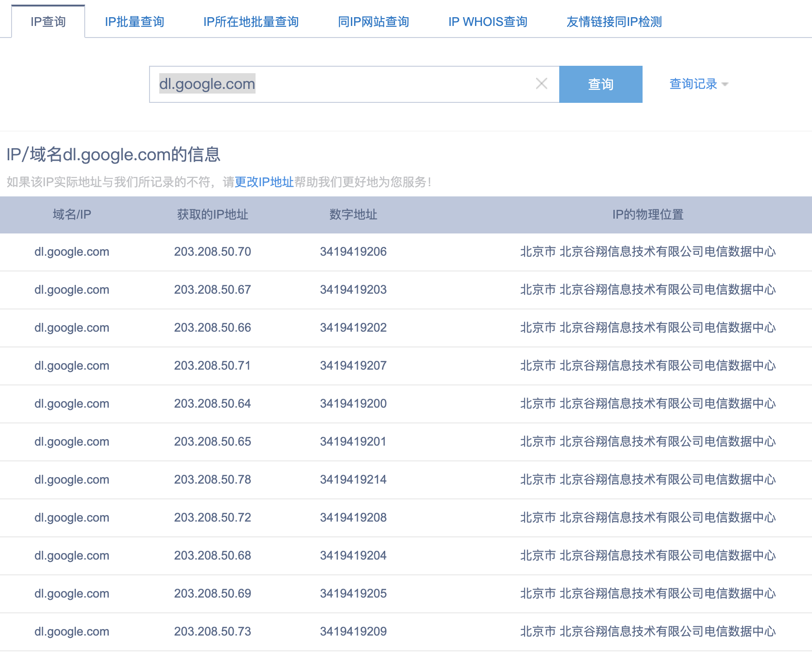812x655 pixels.
Task: Click numeric address 3419419203
Action: pyautogui.click(x=353, y=290)
